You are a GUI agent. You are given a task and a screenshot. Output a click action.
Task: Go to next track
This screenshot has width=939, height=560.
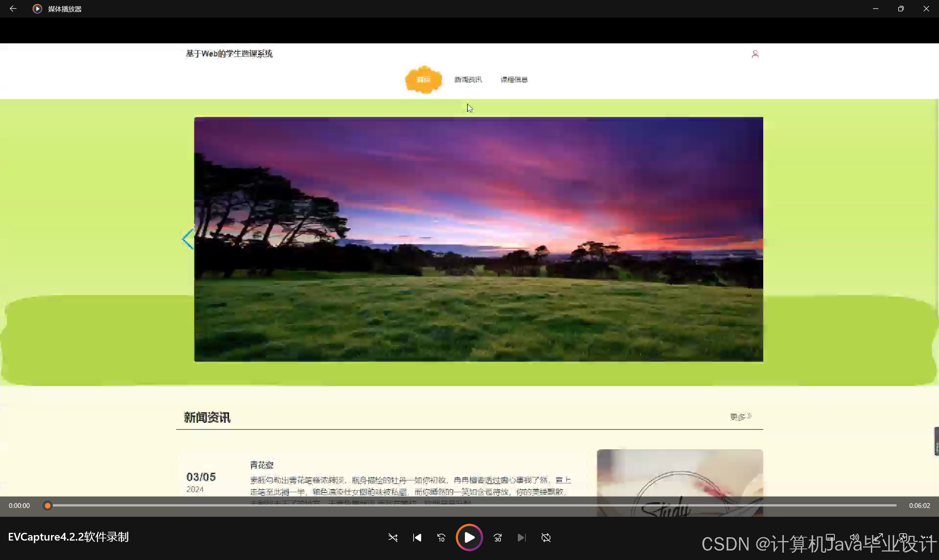click(521, 537)
